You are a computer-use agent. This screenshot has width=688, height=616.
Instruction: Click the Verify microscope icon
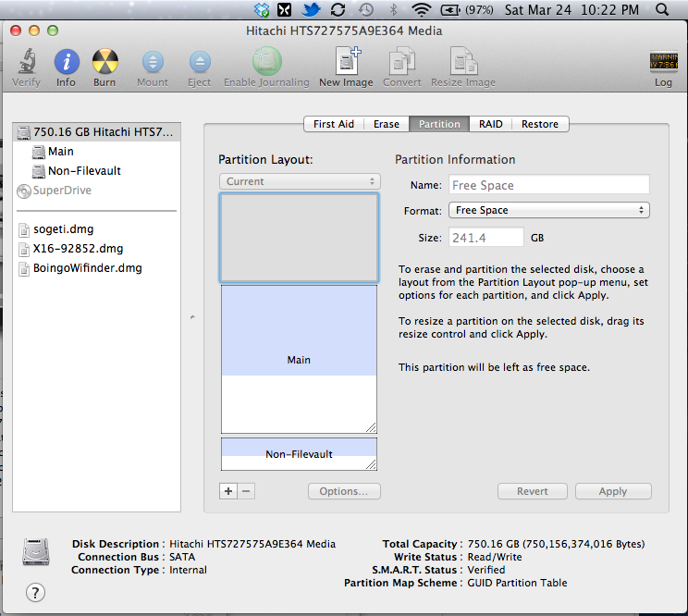[x=27, y=61]
